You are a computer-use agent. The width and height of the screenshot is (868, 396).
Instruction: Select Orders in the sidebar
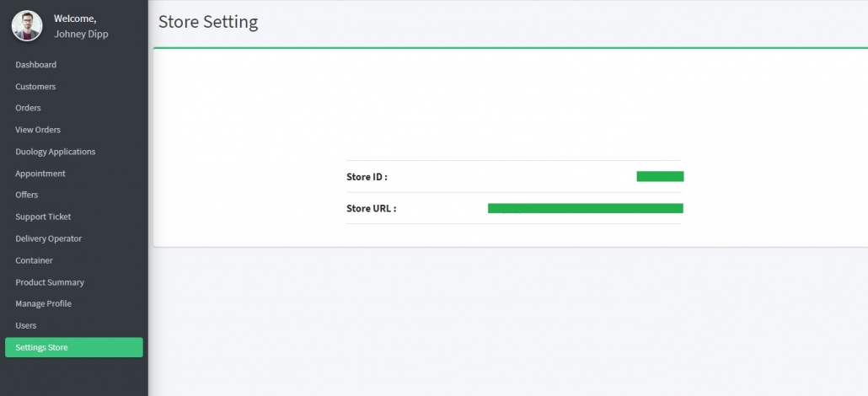coord(29,108)
